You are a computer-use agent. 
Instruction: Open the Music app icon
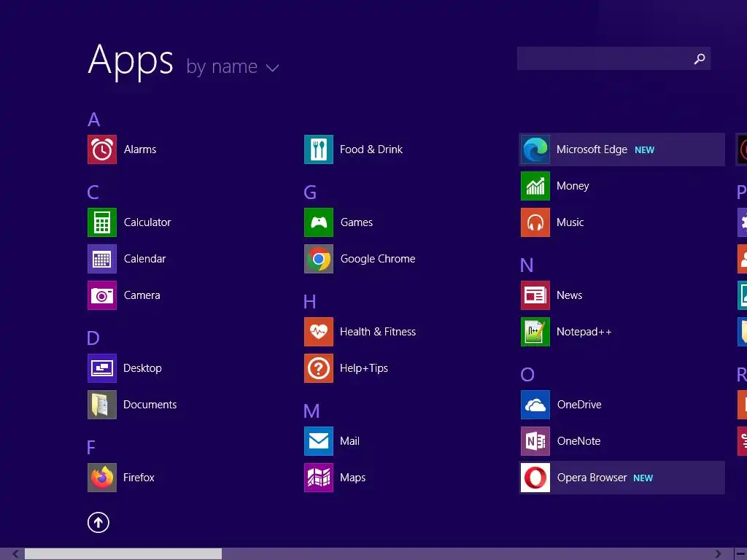(x=535, y=222)
